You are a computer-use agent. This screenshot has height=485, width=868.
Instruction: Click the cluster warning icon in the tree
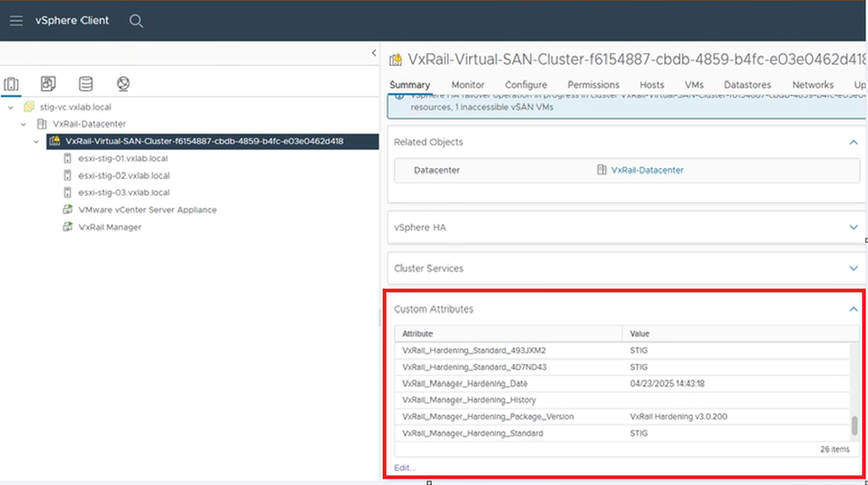coord(55,141)
